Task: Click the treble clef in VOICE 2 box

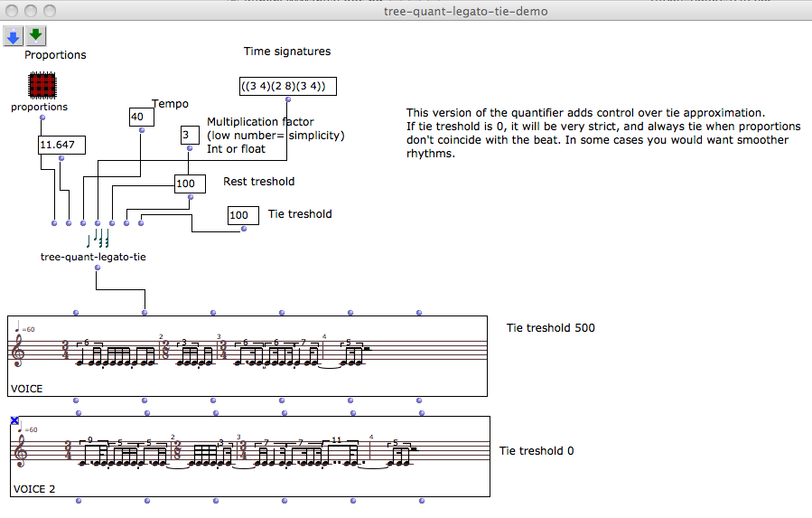Action: 22,452
